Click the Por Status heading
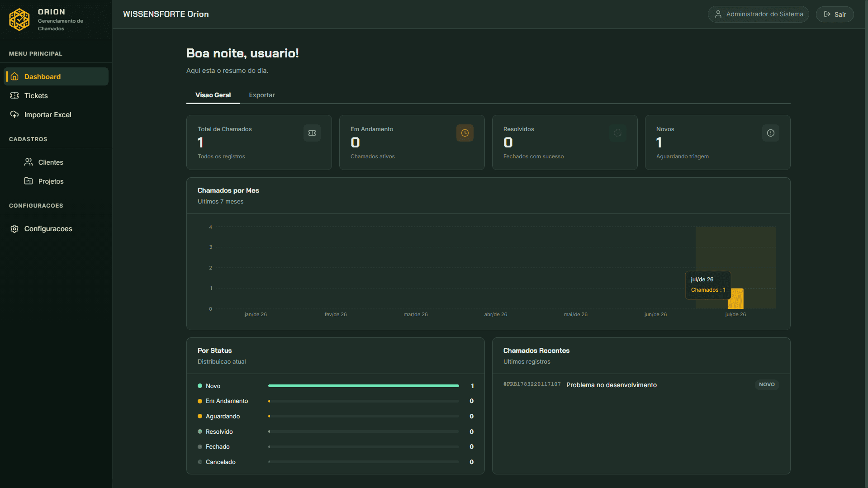The width and height of the screenshot is (868, 488). [215, 351]
